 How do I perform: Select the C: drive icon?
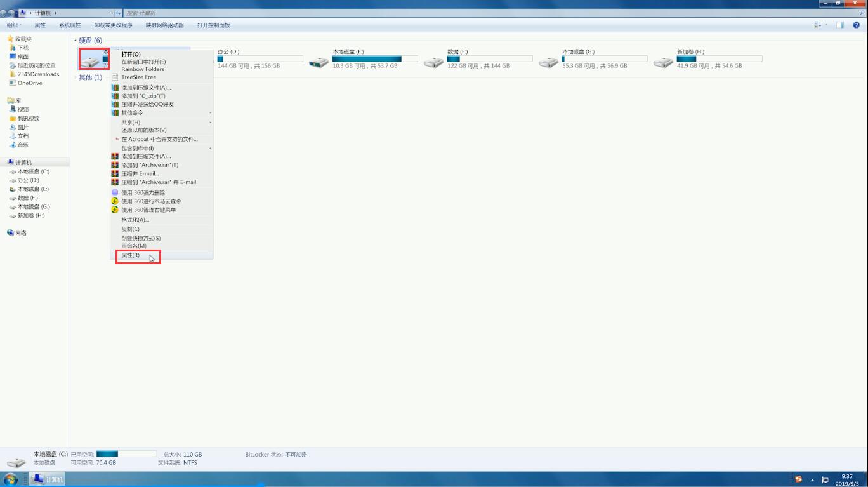point(91,61)
